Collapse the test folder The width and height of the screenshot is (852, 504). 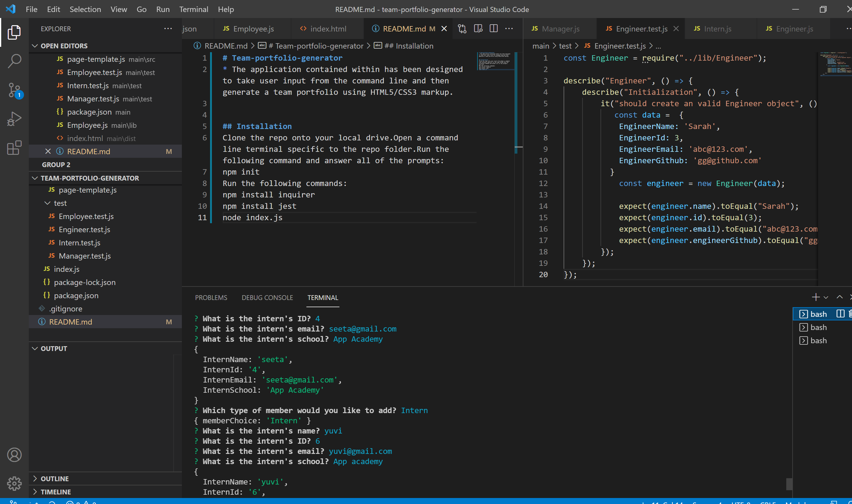(x=47, y=203)
